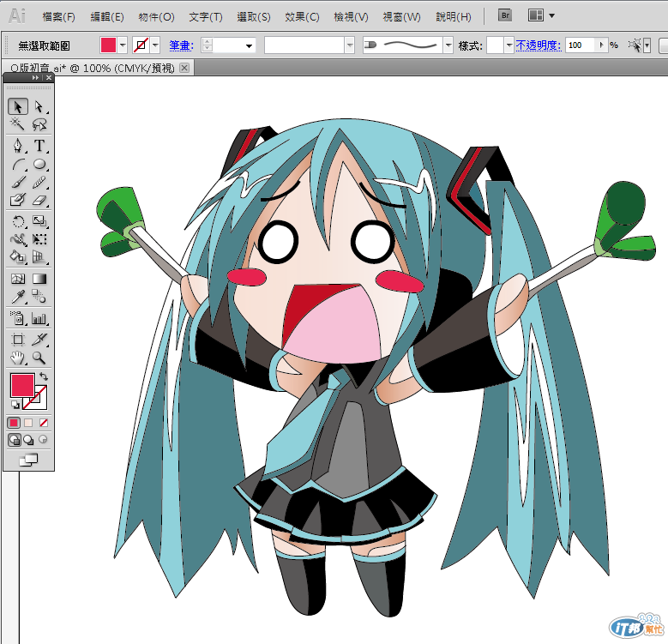668x644 pixels.
Task: Open the 效果(C) menu
Action: (302, 16)
